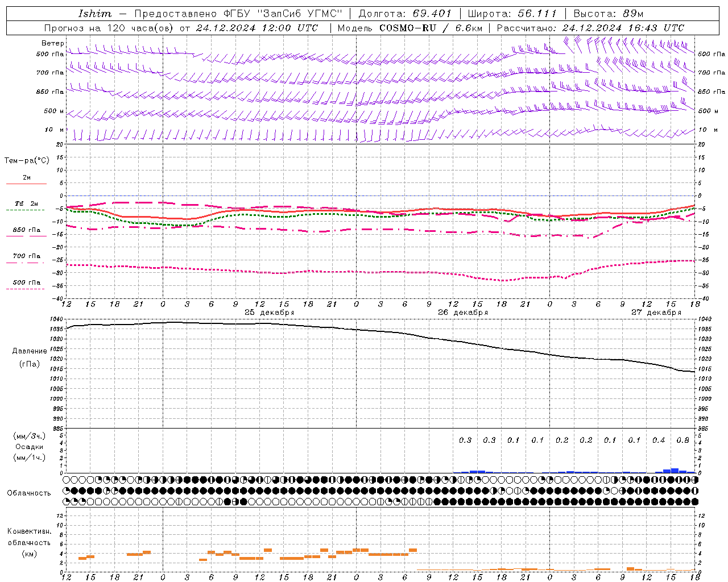The height and width of the screenshot is (582, 728).
Task: Select the '2м' temperature legend entry
Action: [27, 177]
